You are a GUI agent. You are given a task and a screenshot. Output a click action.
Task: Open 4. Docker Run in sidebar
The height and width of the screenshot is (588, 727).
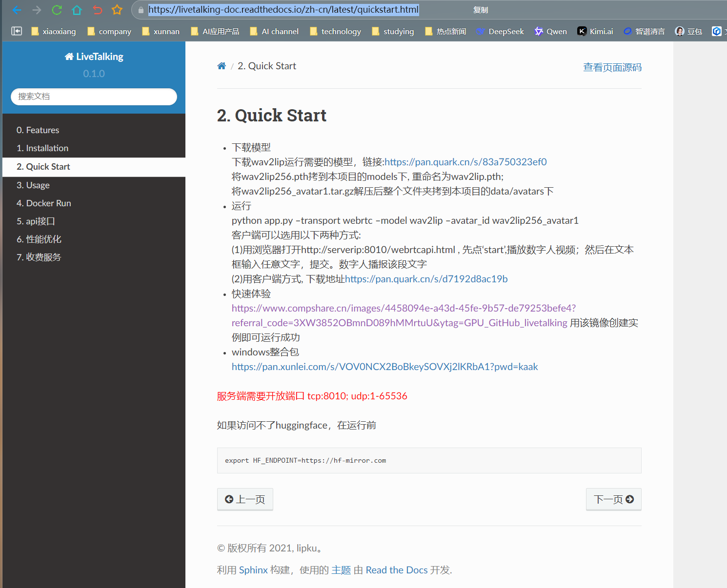click(x=94, y=203)
